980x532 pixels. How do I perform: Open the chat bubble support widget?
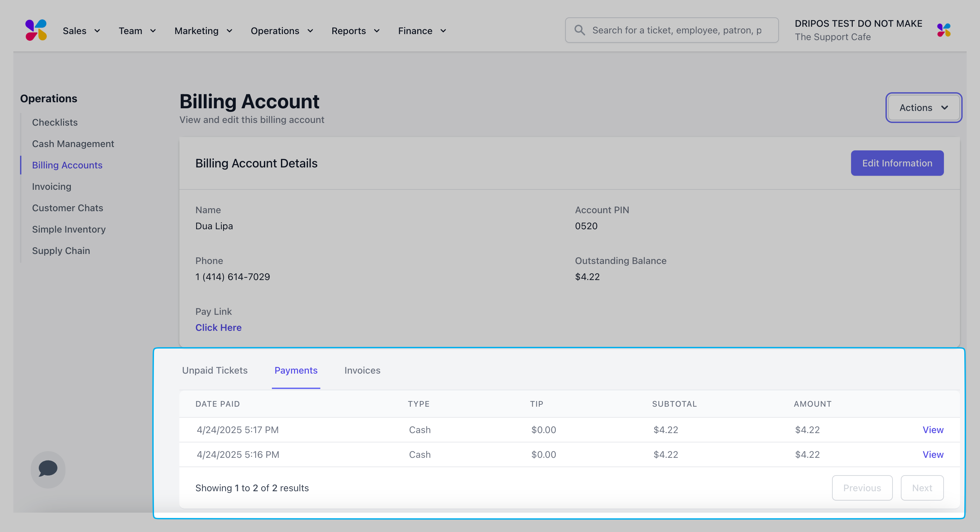pos(48,469)
